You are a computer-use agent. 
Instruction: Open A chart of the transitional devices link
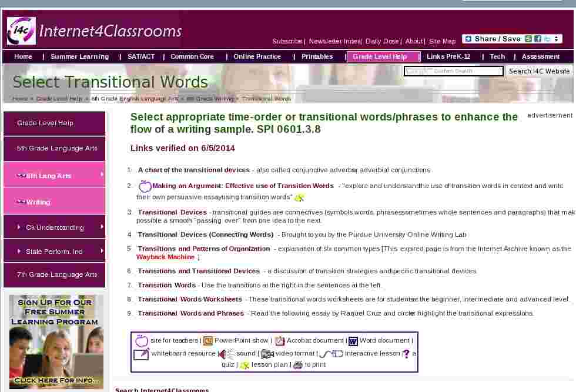click(x=193, y=170)
